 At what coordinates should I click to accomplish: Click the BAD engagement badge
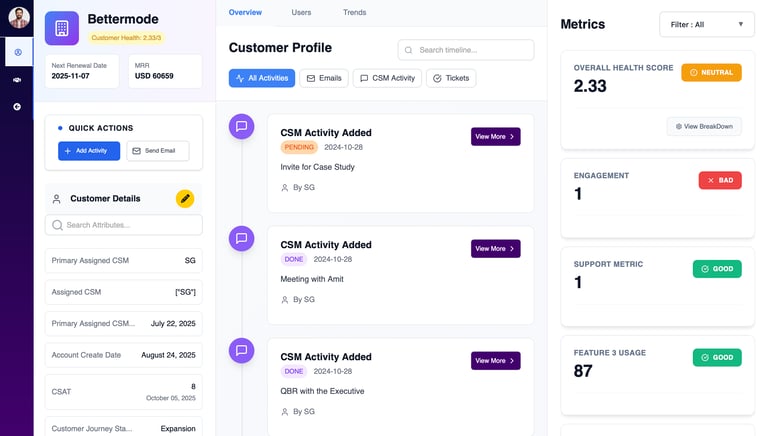pos(720,180)
